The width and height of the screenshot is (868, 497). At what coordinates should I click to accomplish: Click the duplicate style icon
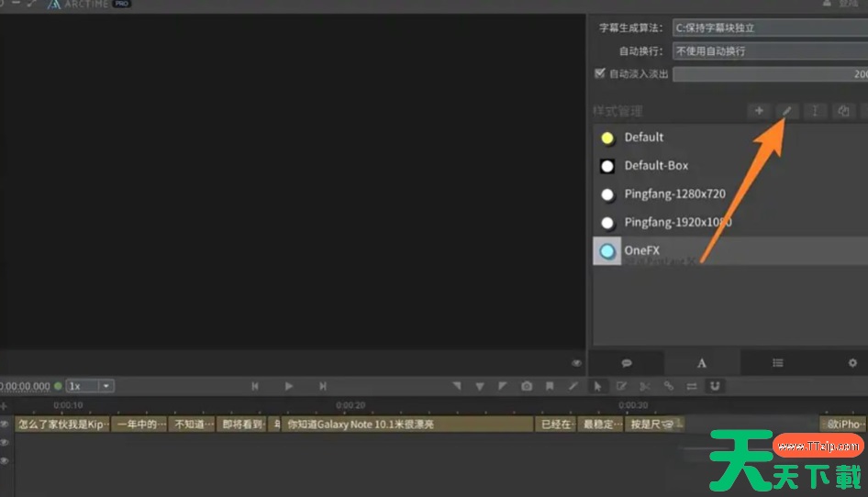pyautogui.click(x=843, y=111)
